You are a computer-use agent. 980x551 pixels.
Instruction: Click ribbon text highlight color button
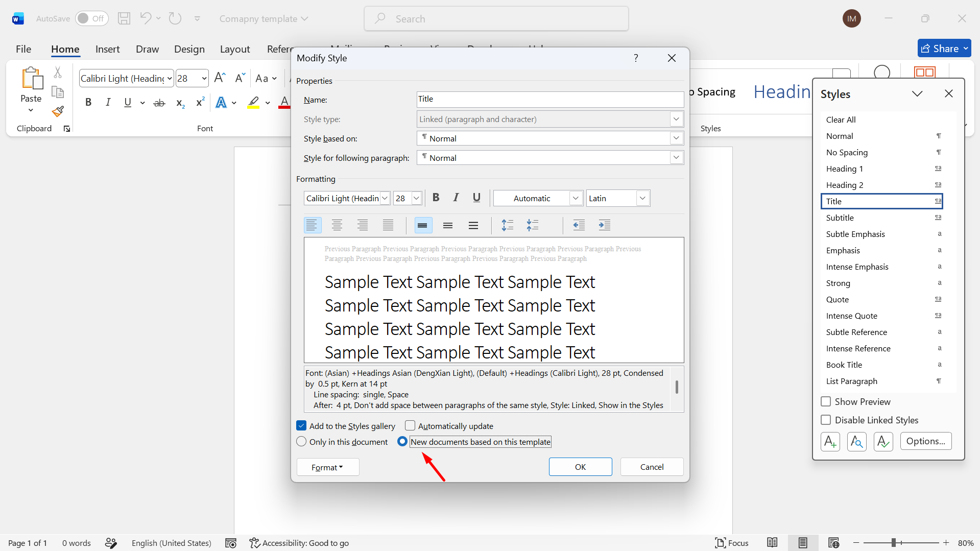253,103
